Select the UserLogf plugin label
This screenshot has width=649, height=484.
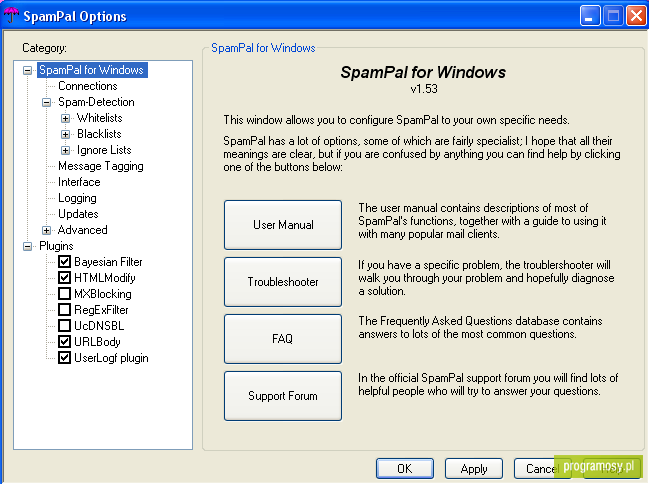(111, 358)
